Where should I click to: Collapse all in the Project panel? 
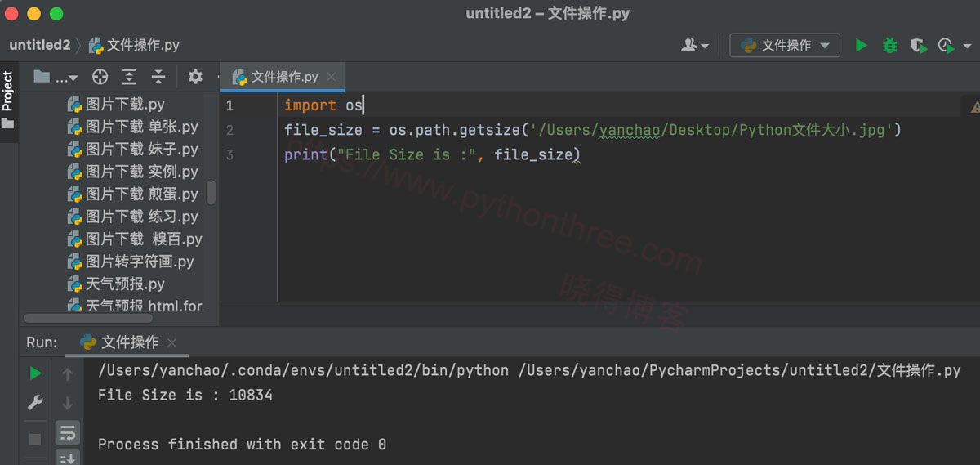(158, 77)
